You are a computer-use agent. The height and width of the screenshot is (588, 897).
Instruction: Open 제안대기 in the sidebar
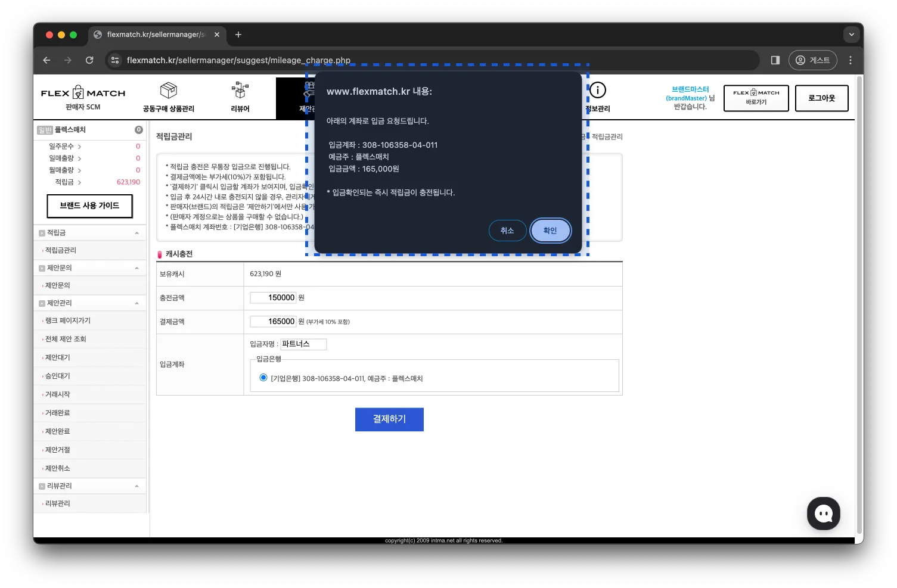pyautogui.click(x=58, y=357)
